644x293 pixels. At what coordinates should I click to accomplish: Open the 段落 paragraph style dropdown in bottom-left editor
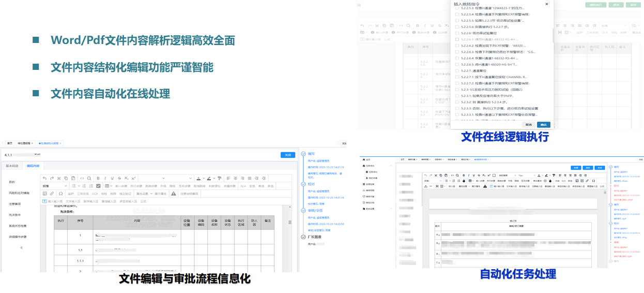pyautogui.click(x=55, y=186)
